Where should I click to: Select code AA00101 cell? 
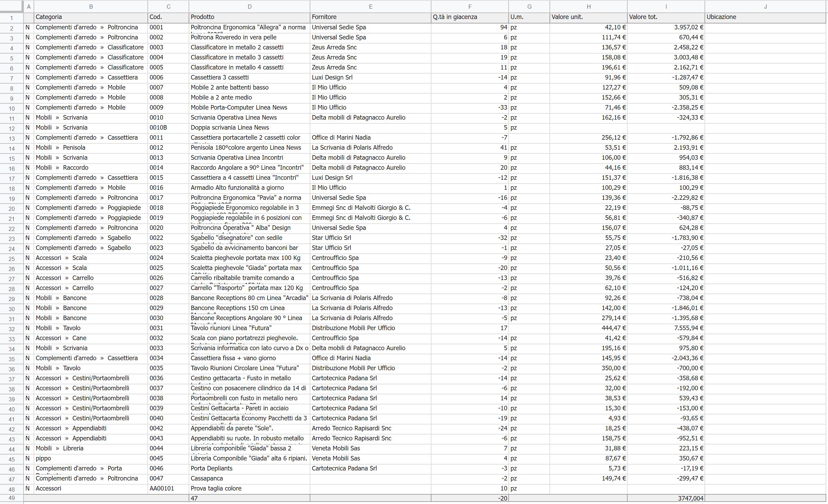click(x=168, y=489)
